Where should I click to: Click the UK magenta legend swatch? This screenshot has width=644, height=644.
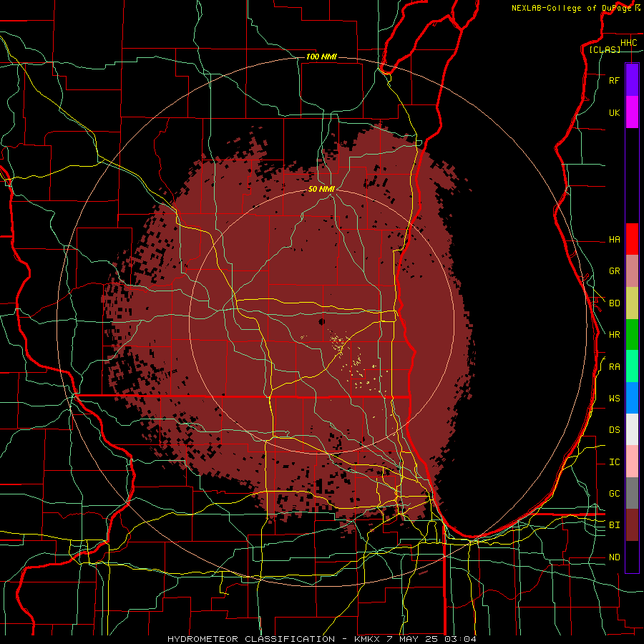tap(632, 112)
